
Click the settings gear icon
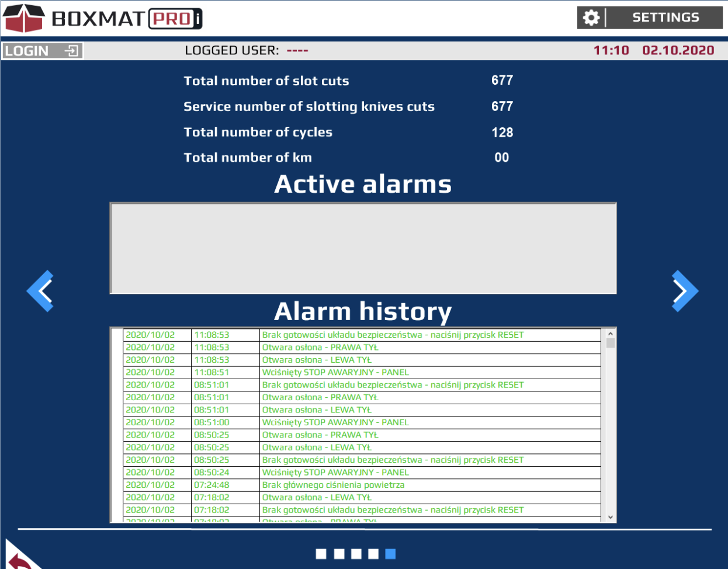(x=591, y=18)
